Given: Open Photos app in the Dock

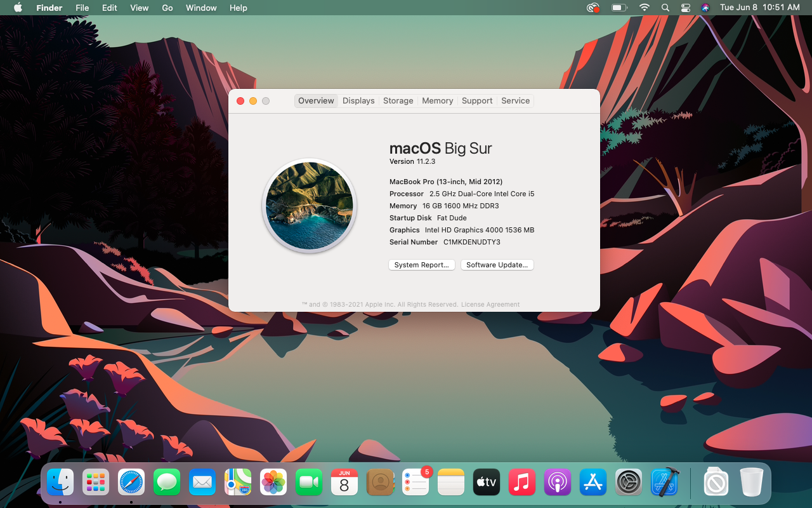Looking at the screenshot, I should pyautogui.click(x=273, y=483).
